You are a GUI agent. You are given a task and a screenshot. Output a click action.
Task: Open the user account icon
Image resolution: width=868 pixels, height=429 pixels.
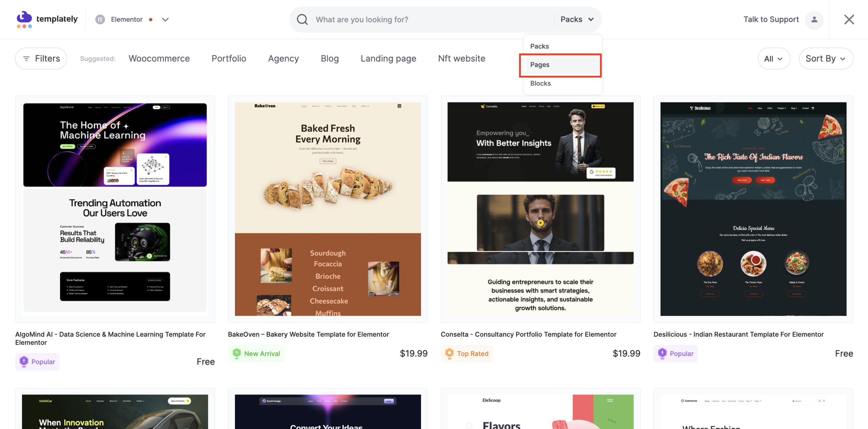[x=814, y=20]
